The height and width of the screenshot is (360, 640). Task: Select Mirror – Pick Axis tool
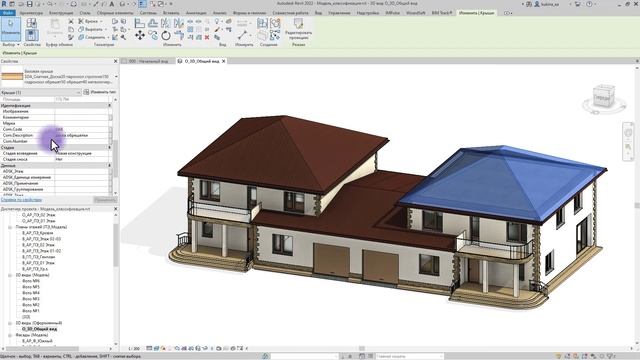click(x=166, y=23)
